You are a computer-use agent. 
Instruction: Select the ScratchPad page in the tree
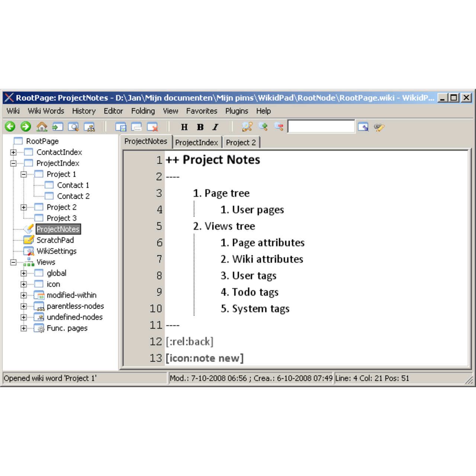[x=55, y=240]
